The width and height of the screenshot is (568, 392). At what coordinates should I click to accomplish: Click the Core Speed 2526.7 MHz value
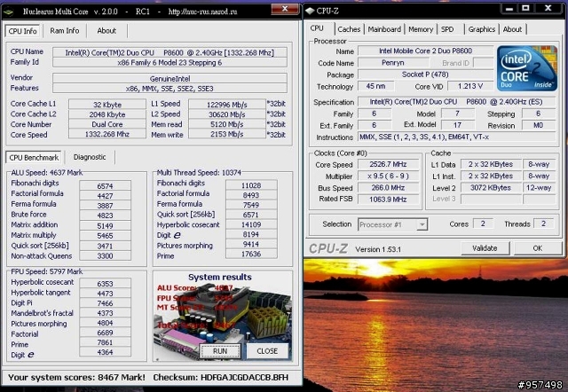pyautogui.click(x=388, y=164)
